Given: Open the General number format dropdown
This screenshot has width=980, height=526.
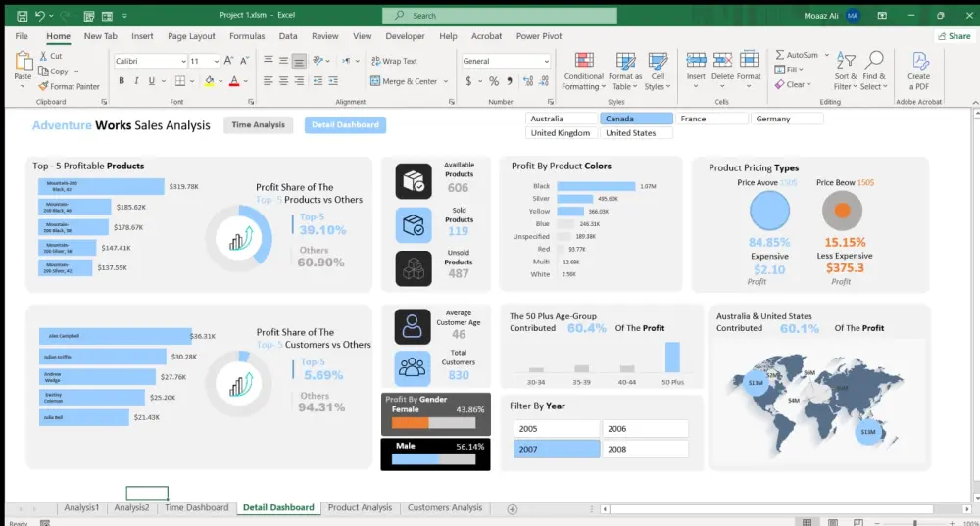Looking at the screenshot, I should pyautogui.click(x=546, y=62).
